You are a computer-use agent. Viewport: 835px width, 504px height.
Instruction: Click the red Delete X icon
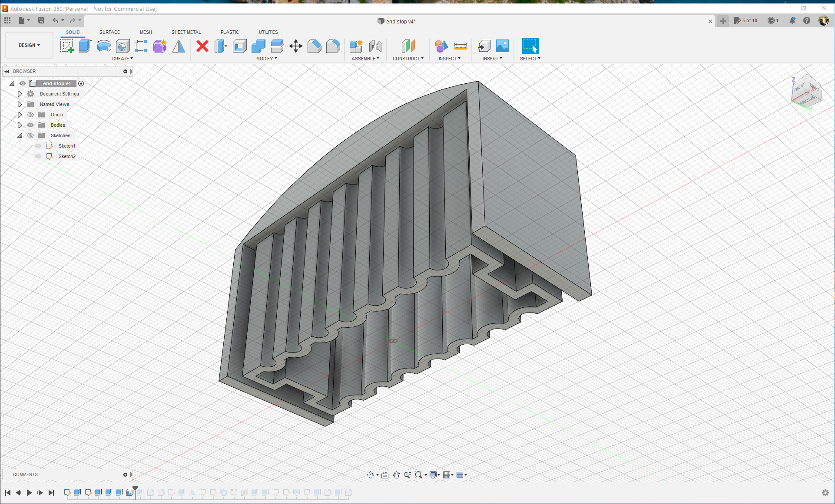(x=202, y=46)
